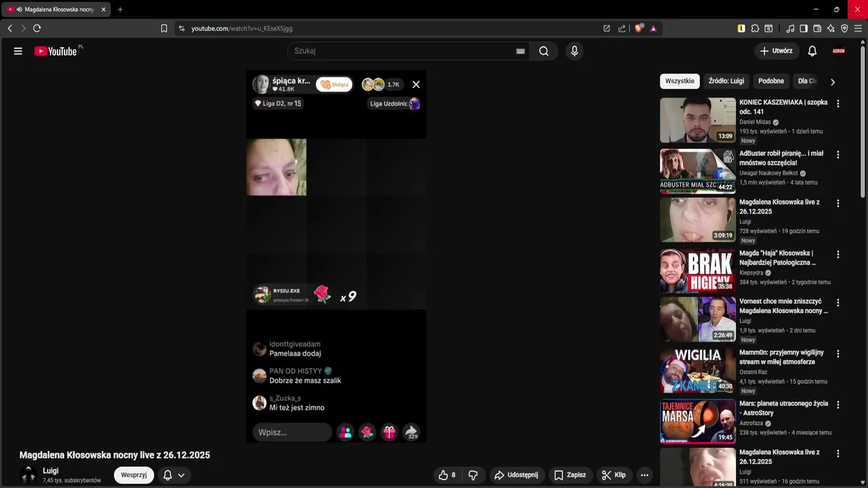The width and height of the screenshot is (868, 488).
Task: Click the Wesprzyj support button
Action: coord(134,475)
